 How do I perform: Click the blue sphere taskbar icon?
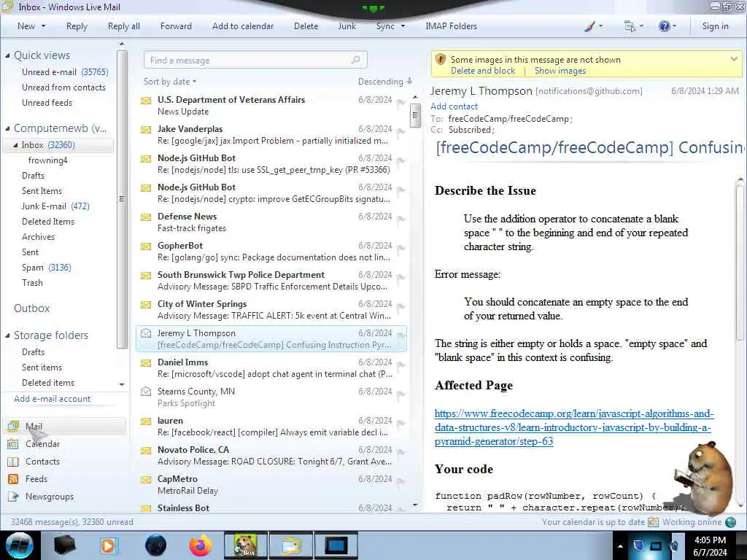(156, 545)
